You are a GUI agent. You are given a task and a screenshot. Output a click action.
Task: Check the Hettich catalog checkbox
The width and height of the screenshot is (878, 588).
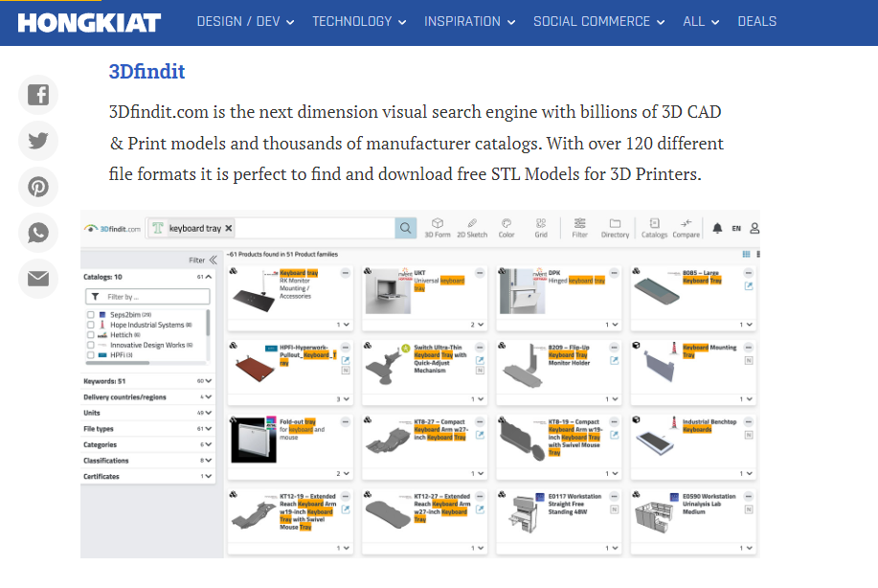[x=91, y=335]
